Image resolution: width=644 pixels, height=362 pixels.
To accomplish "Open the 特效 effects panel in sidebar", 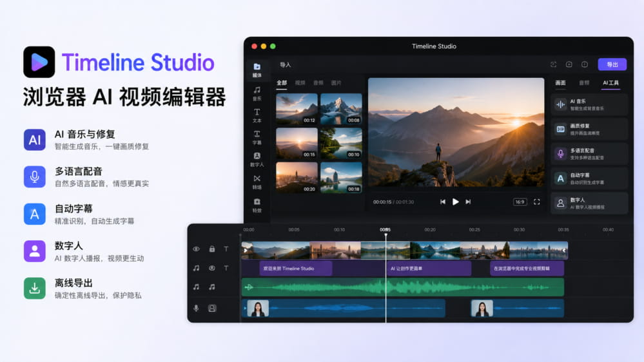I will click(x=257, y=205).
